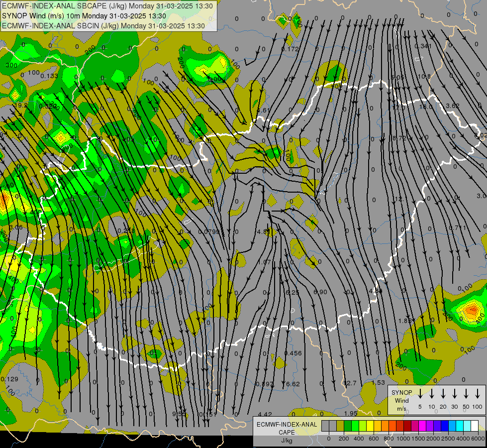Click the 10 m/s wind arrow in legend
Image resolution: width=487 pixels, height=448 pixels.
coord(431,394)
